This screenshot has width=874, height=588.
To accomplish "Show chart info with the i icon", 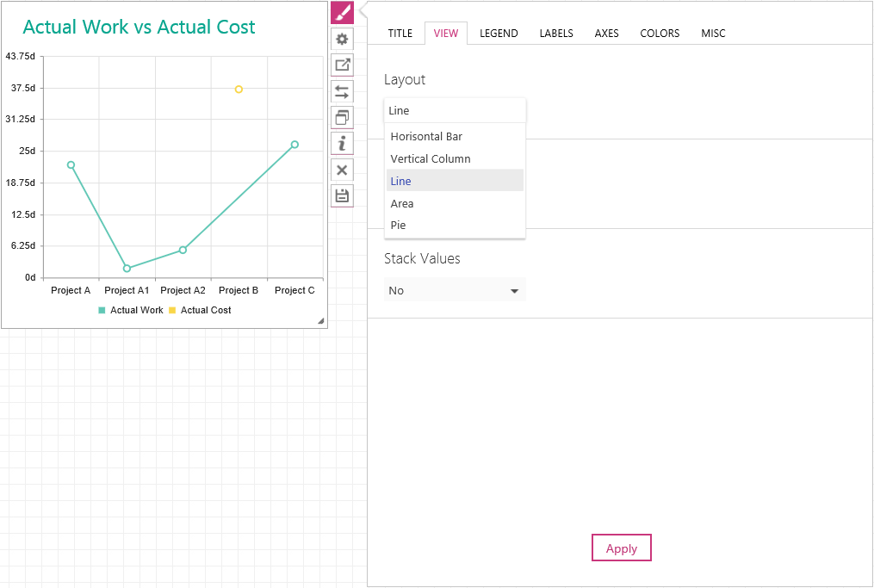I will tap(342, 143).
